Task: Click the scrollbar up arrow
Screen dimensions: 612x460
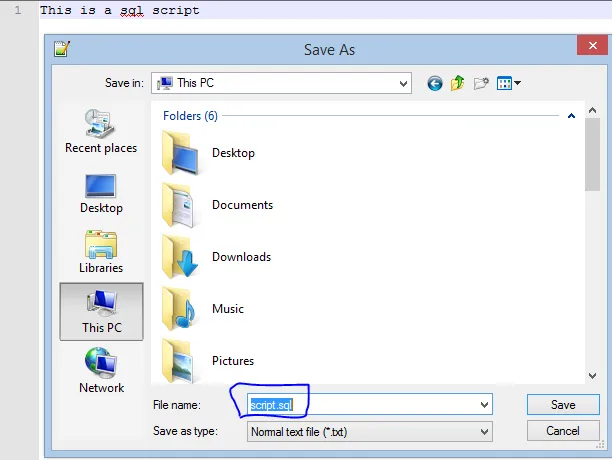Action: (592, 110)
